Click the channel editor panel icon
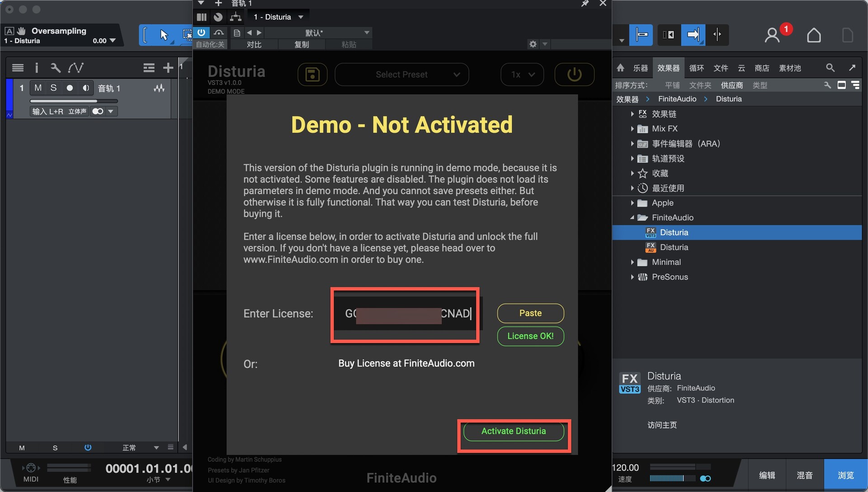Viewport: 868px width, 492px height. (x=202, y=17)
